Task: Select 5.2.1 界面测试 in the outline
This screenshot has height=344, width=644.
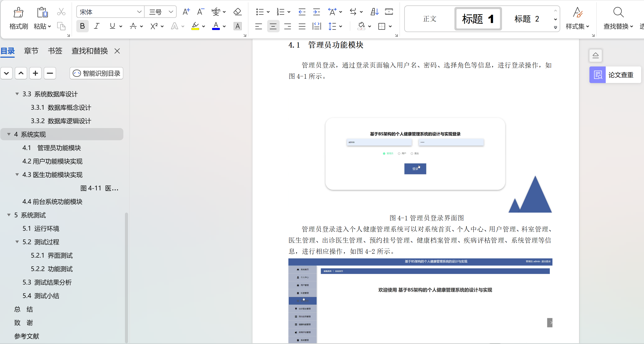Action: click(52, 255)
